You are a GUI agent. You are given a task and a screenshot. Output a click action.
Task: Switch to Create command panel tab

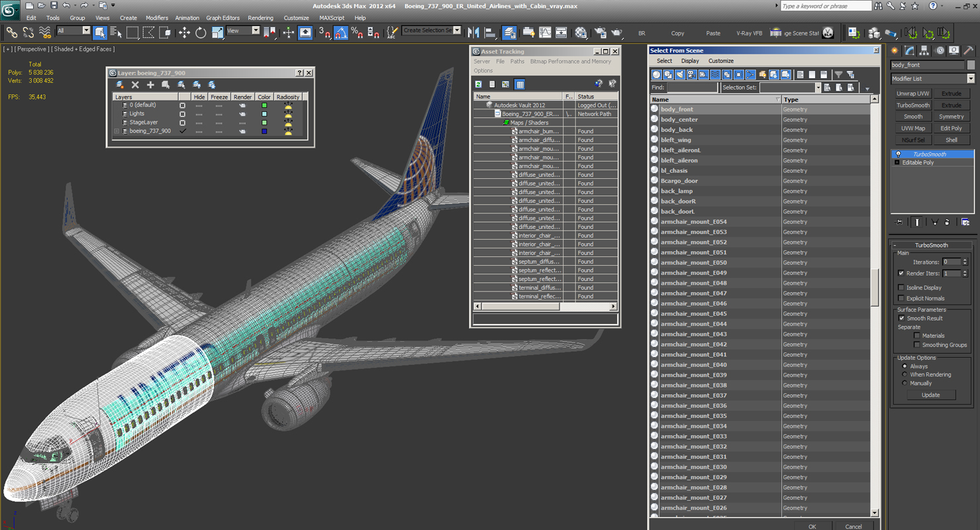[895, 50]
